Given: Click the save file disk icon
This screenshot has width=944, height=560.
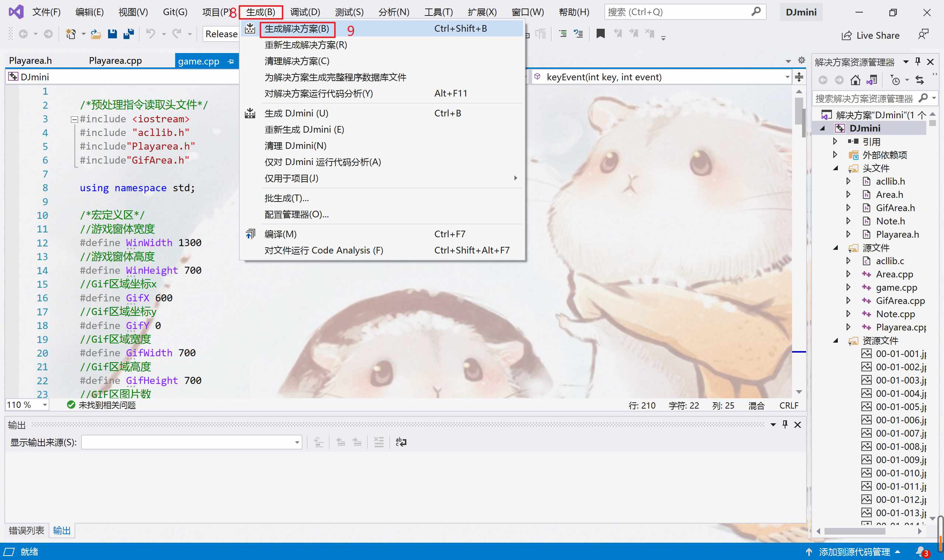Looking at the screenshot, I should pos(112,34).
